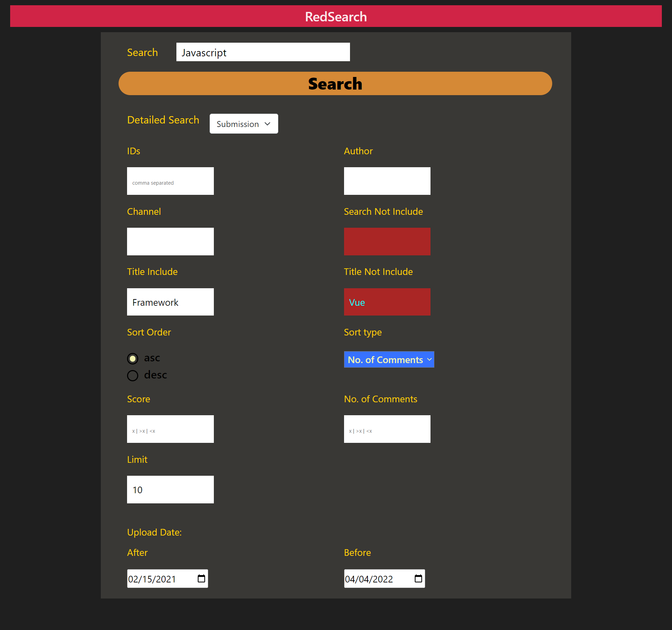Open the Submission detailed search dropdown

click(244, 124)
